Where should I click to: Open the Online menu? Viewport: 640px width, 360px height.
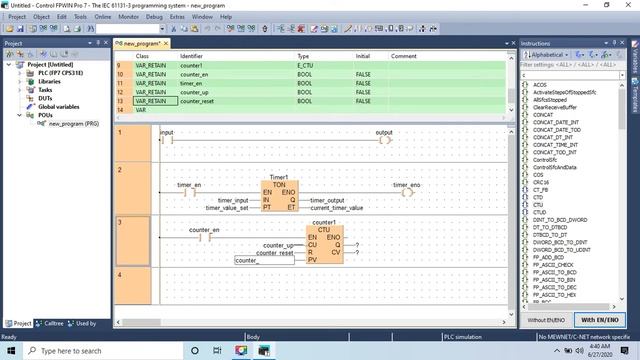click(x=103, y=17)
